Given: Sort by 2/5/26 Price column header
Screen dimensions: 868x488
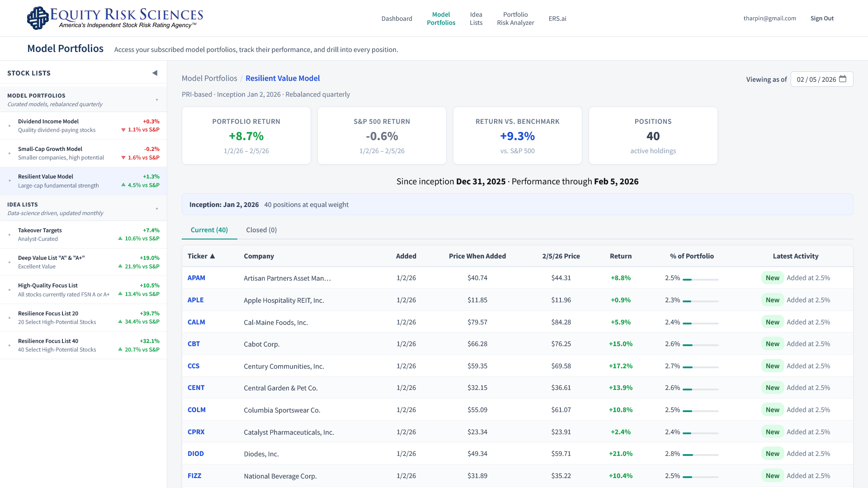Looking at the screenshot, I should tap(561, 256).
